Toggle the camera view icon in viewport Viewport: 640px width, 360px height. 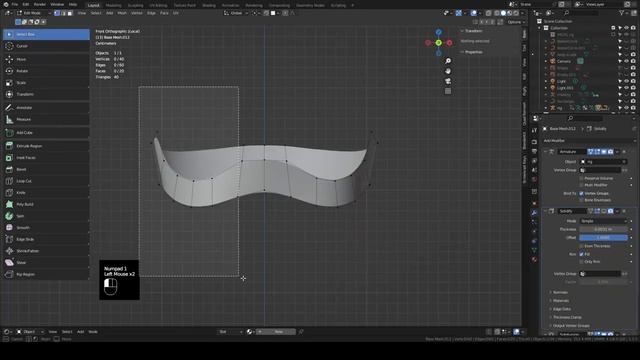(x=448, y=81)
